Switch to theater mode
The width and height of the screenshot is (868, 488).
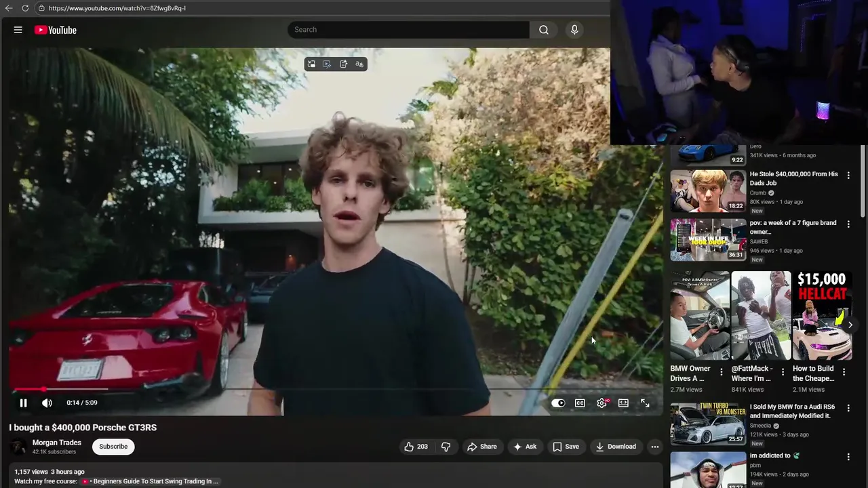pos(623,403)
